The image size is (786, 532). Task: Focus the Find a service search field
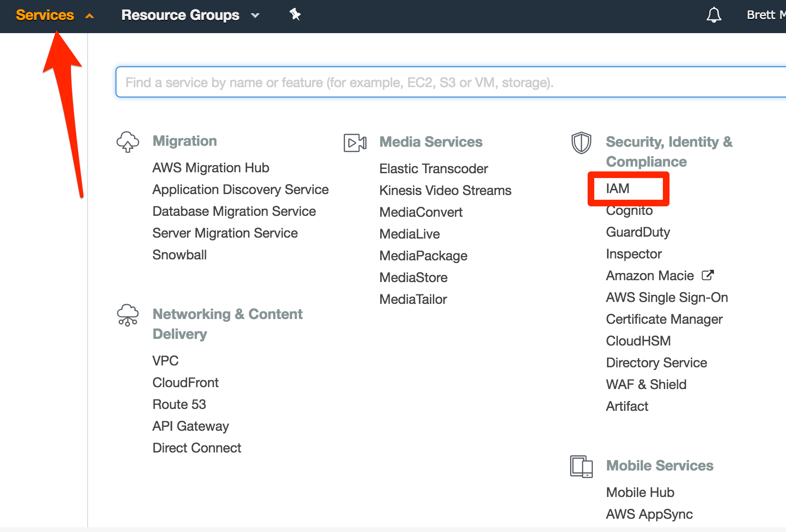click(x=451, y=82)
